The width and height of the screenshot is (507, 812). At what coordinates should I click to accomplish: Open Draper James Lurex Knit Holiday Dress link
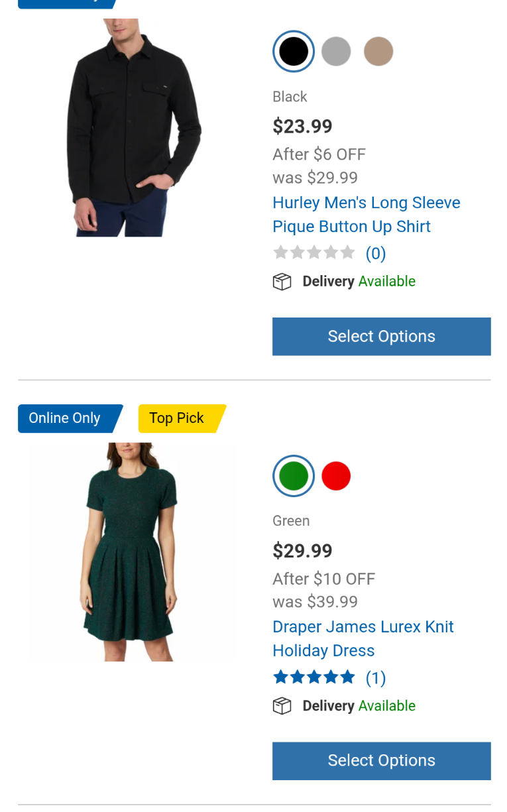363,638
